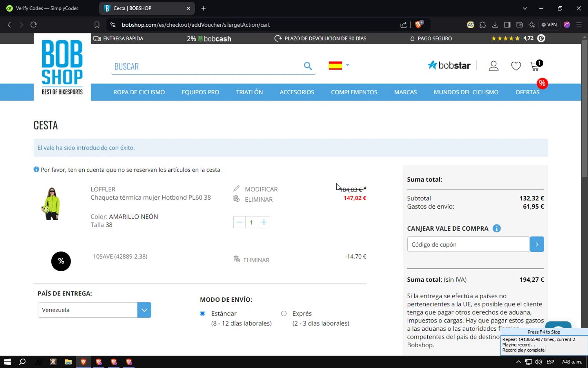Viewport: 588px width, 368px height.
Task: Click the share page icon in address bar
Action: [x=403, y=25]
